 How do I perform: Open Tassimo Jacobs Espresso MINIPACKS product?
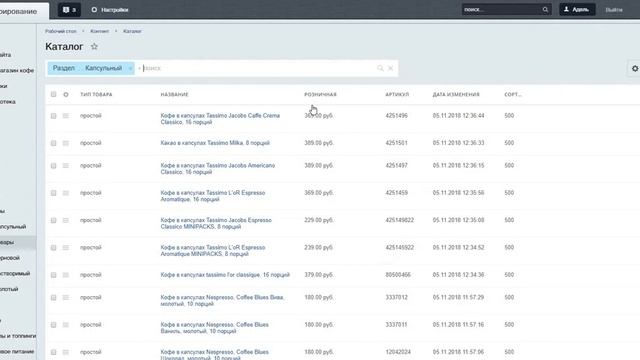(x=216, y=223)
